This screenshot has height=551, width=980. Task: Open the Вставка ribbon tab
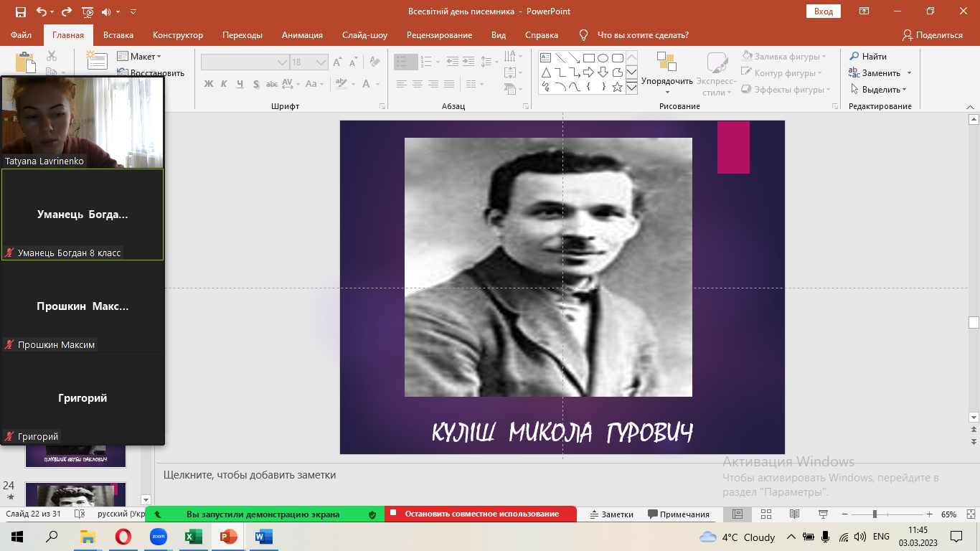click(x=118, y=35)
